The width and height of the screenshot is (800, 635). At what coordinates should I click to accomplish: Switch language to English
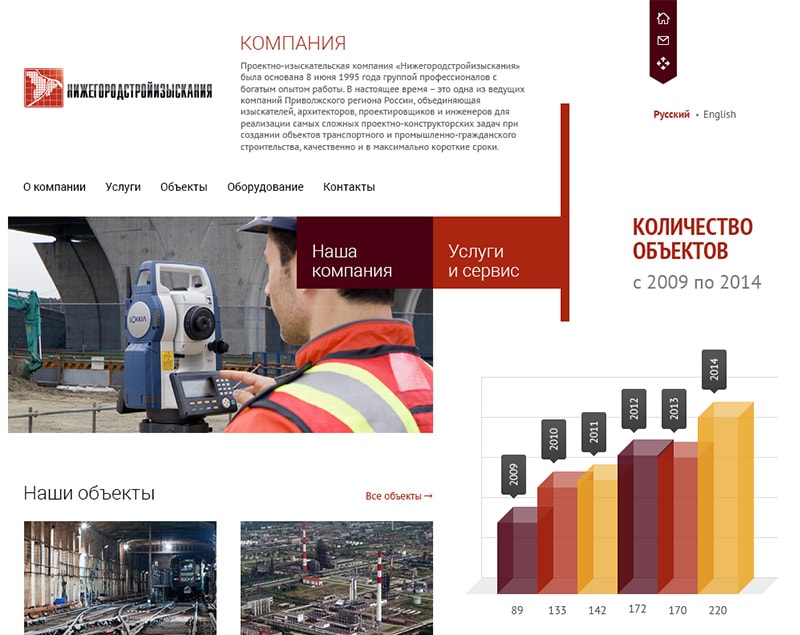tap(719, 115)
